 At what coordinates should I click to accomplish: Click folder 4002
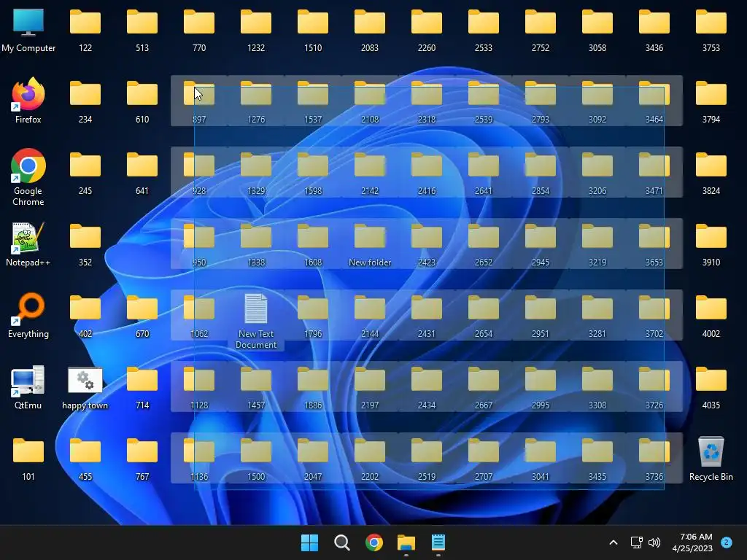pyautogui.click(x=711, y=315)
